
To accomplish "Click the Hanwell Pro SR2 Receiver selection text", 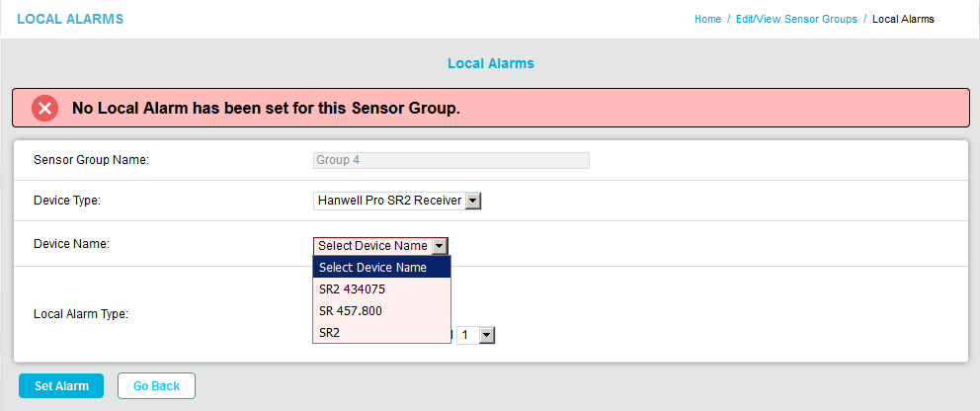I will (x=389, y=201).
